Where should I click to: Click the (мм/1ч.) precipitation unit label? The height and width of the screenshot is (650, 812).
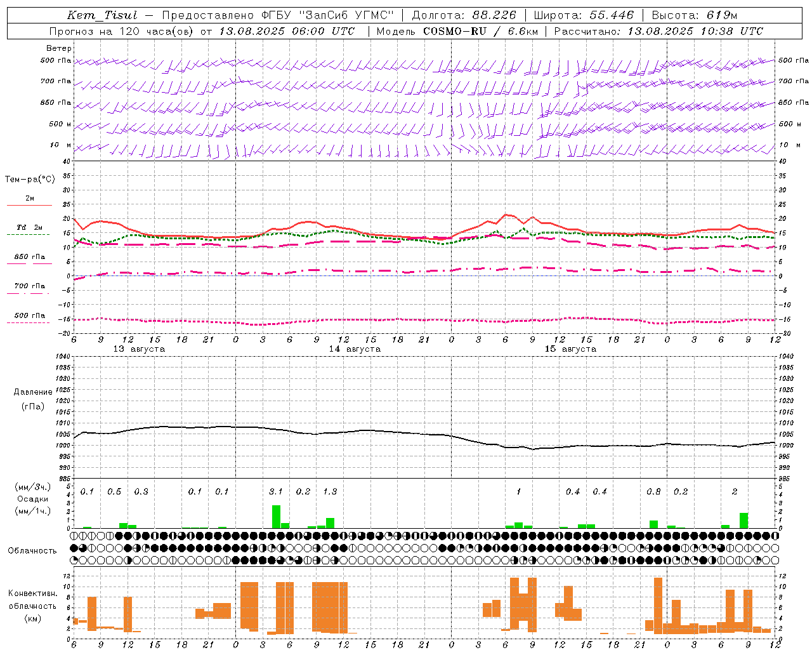tap(33, 511)
